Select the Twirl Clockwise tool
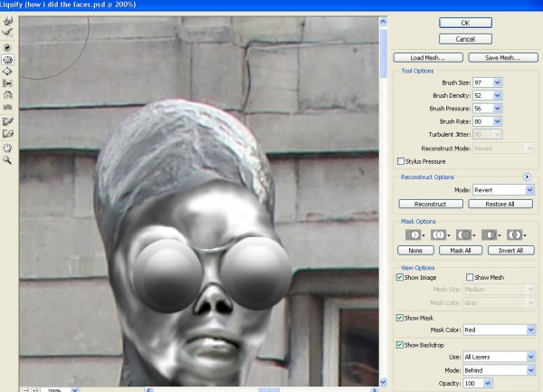The height and width of the screenshot is (392, 543). pos(7,47)
